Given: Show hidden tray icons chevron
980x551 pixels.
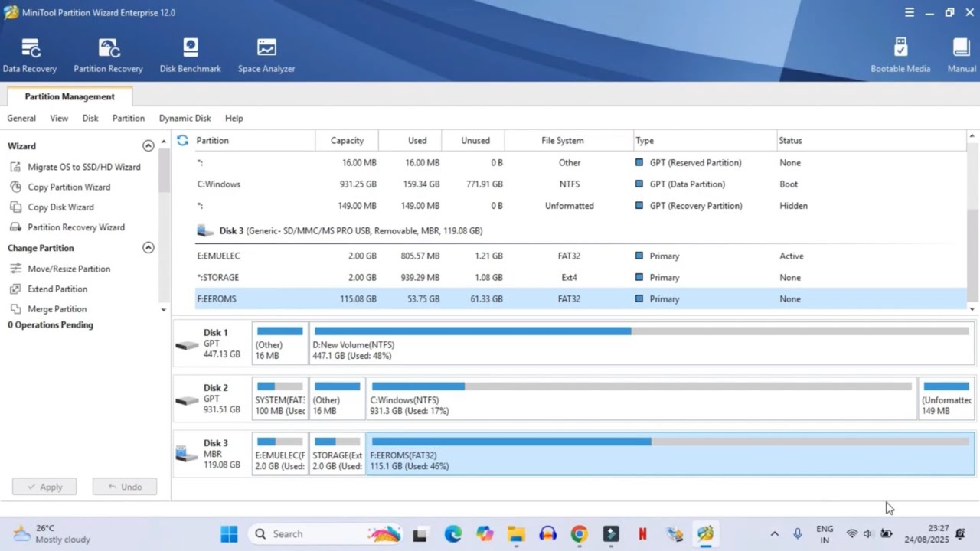Looking at the screenshot, I should [x=774, y=534].
